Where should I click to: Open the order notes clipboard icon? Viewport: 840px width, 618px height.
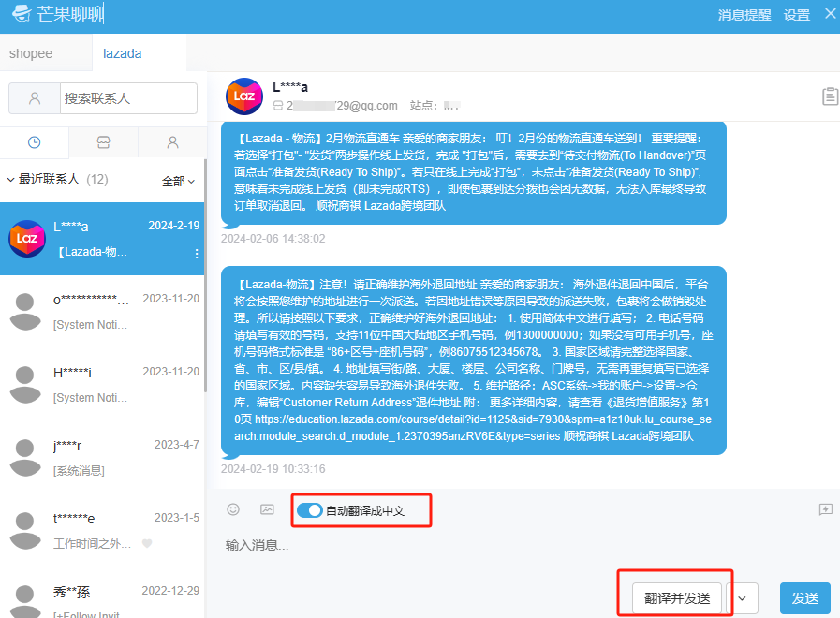[830, 96]
